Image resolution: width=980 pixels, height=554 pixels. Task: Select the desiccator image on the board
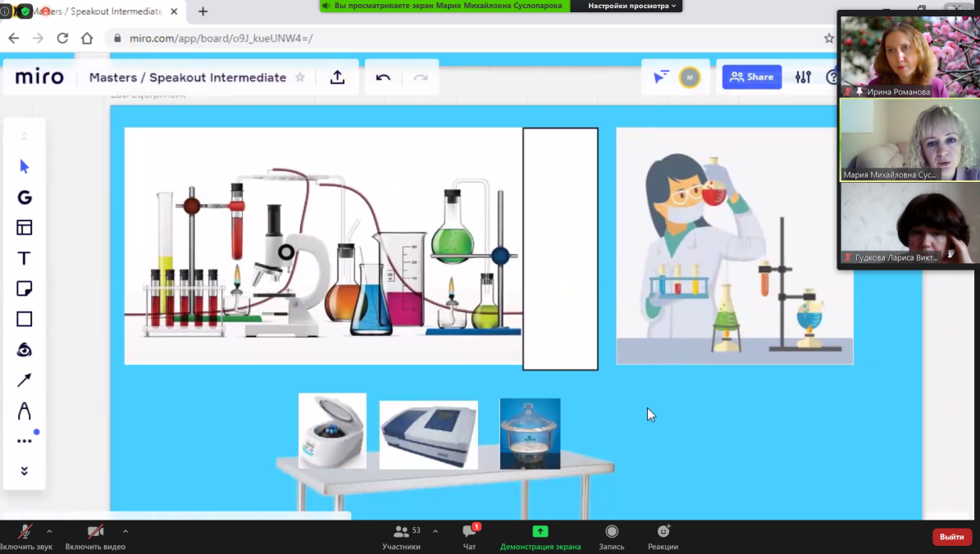530,434
